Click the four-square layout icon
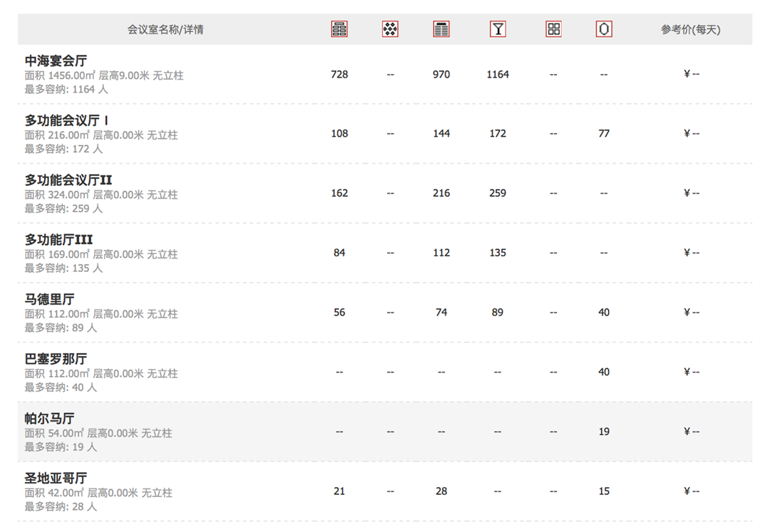769x532 pixels. tap(553, 29)
